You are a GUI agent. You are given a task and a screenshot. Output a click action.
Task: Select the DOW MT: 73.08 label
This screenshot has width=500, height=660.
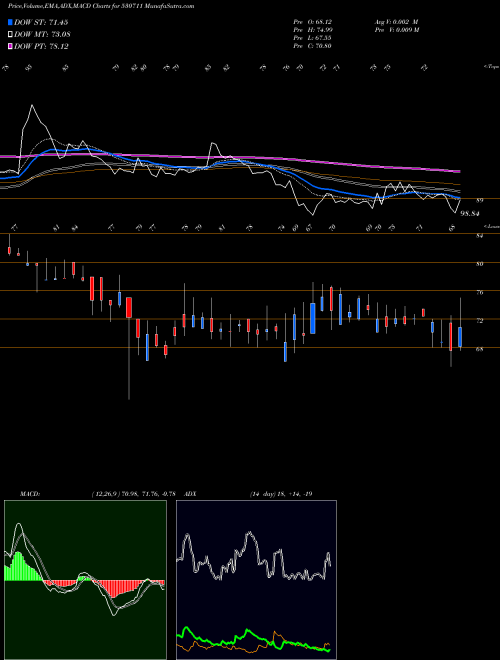pyautogui.click(x=42, y=34)
